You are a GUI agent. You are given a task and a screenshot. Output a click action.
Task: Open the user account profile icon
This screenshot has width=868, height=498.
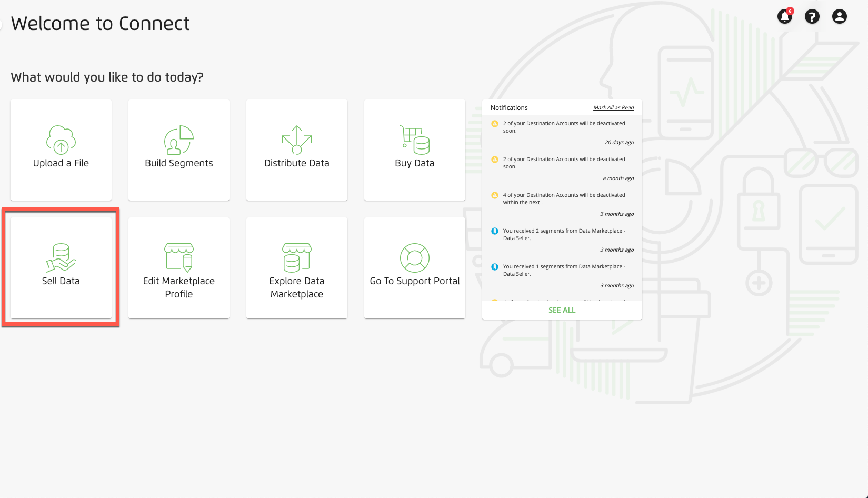(840, 17)
